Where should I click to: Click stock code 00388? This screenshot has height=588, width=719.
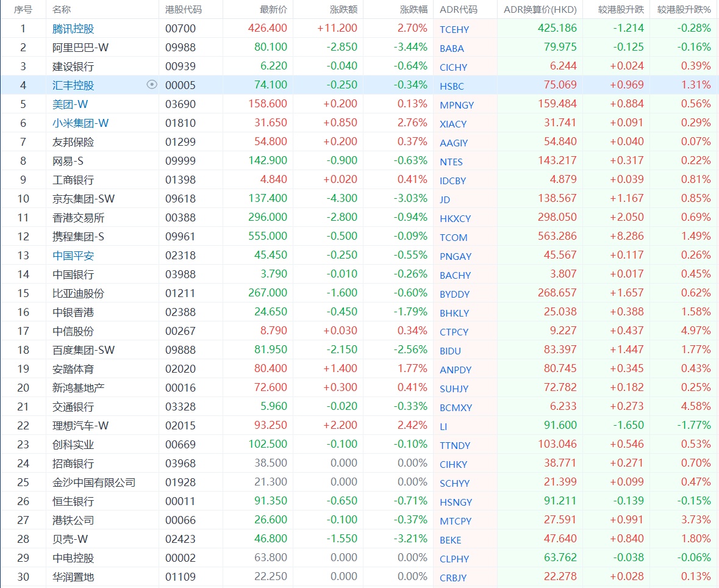tap(181, 218)
